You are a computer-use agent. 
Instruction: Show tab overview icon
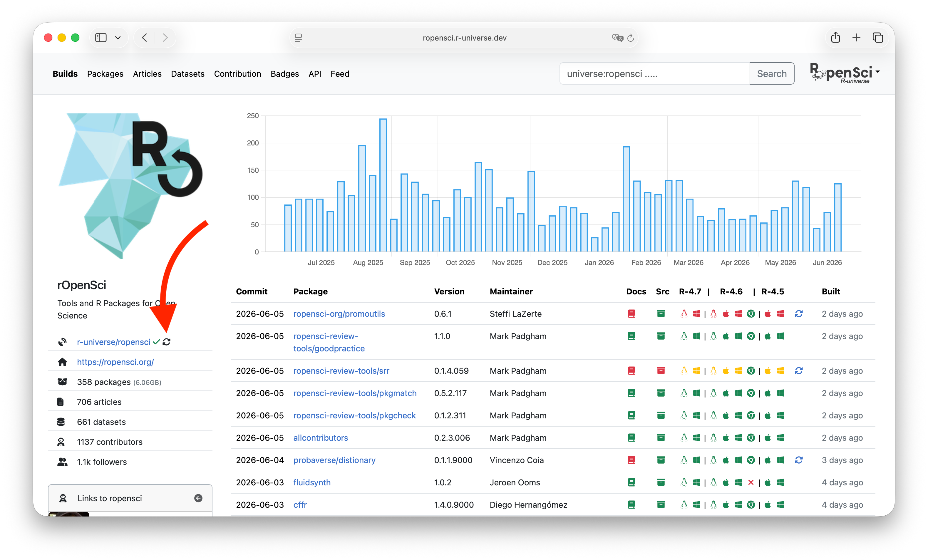(878, 38)
